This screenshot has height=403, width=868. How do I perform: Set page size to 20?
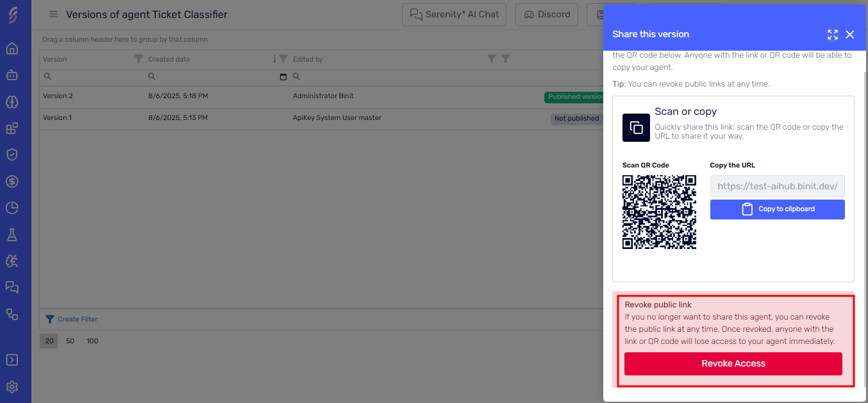(49, 341)
